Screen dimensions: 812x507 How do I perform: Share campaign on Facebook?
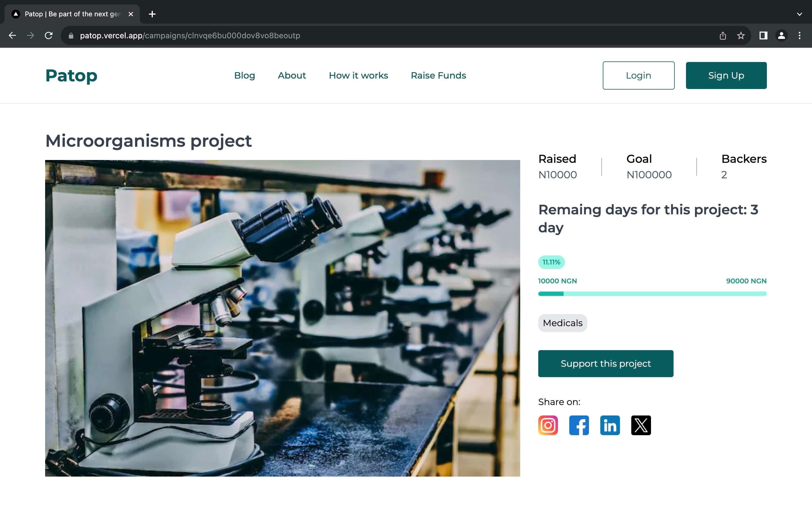pyautogui.click(x=579, y=425)
